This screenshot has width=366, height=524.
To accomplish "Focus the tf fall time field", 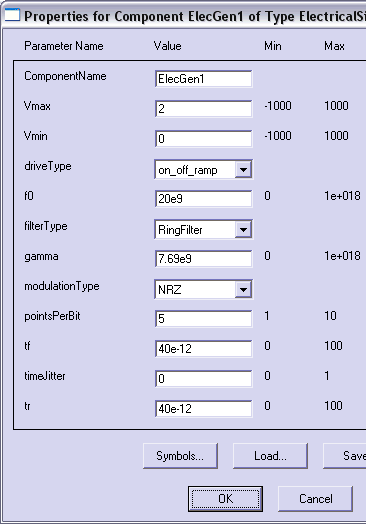I will click(x=204, y=349).
